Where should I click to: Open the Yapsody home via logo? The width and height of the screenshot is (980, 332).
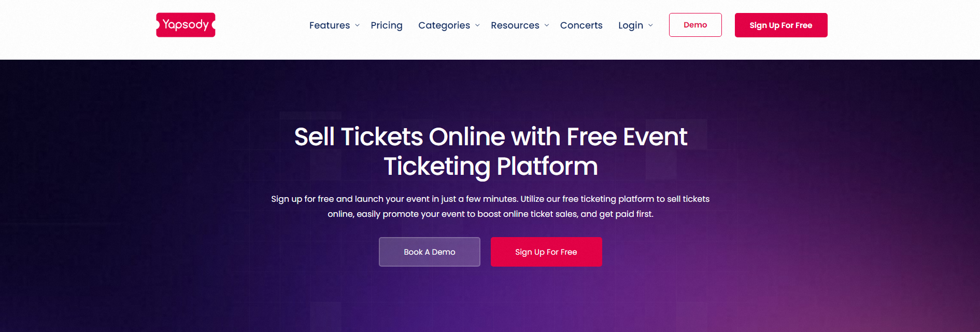click(185, 24)
